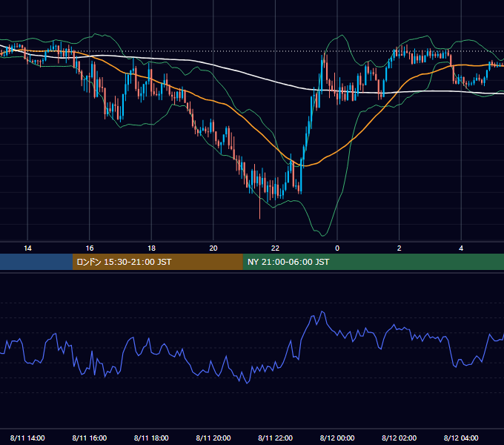The image size is (504, 445).
Task: Click the 8/11 22:00 date label
Action: tap(276, 438)
